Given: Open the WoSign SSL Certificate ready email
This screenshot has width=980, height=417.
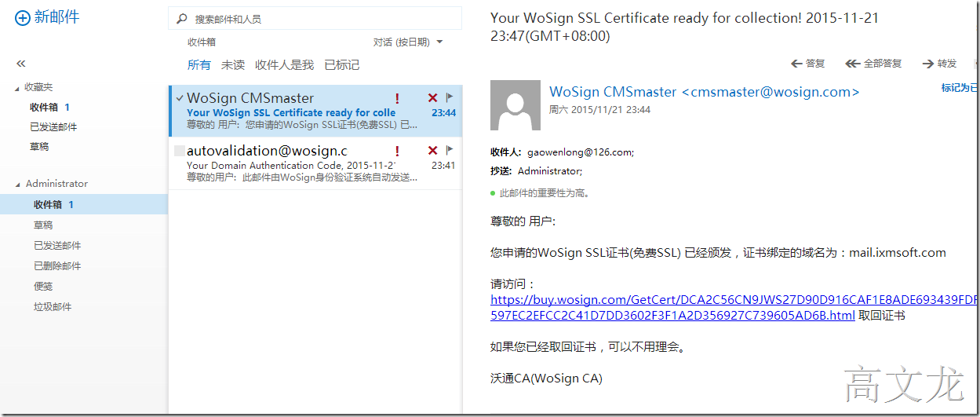Looking at the screenshot, I should [315, 111].
